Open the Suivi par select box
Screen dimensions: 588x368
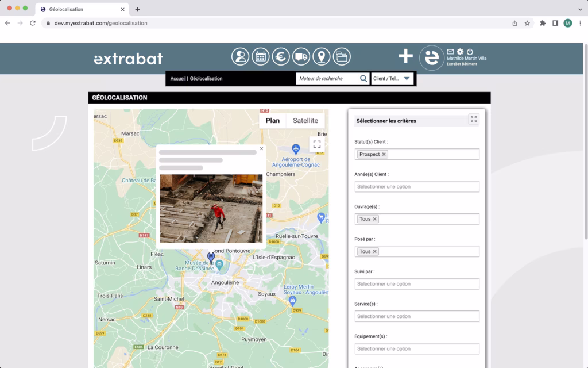(417, 284)
